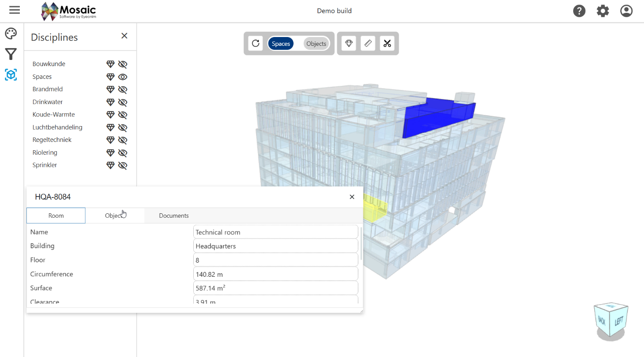Open the hamburger main menu
The width and height of the screenshot is (644, 357).
click(15, 10)
